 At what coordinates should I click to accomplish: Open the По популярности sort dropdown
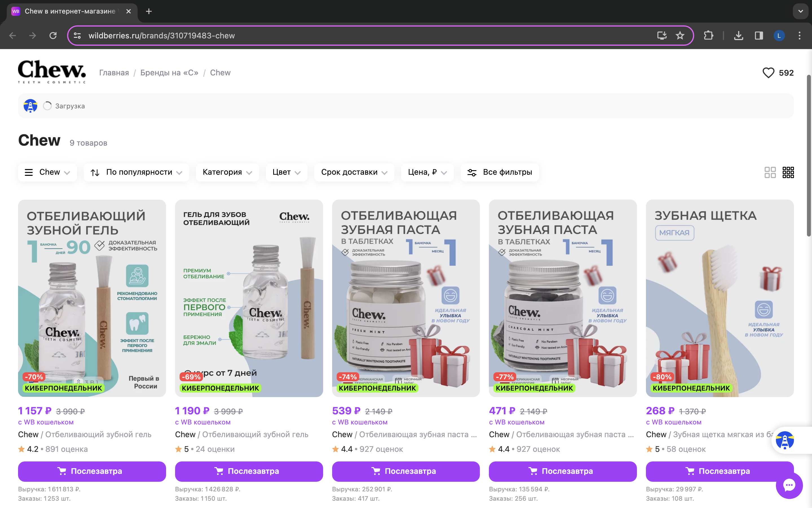click(136, 172)
